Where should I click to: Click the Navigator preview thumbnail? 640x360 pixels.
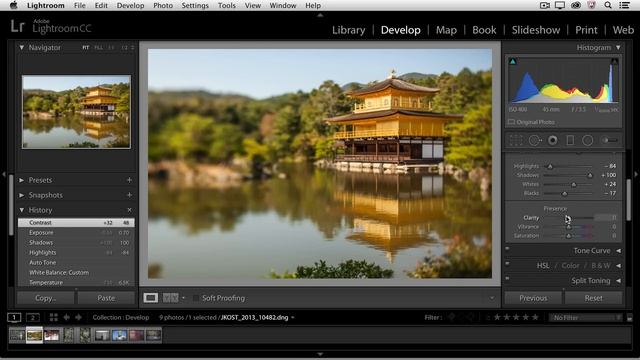(76, 111)
